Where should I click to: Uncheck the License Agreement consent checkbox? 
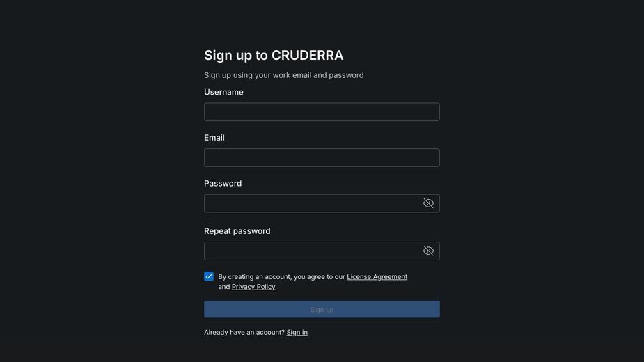[x=209, y=276]
